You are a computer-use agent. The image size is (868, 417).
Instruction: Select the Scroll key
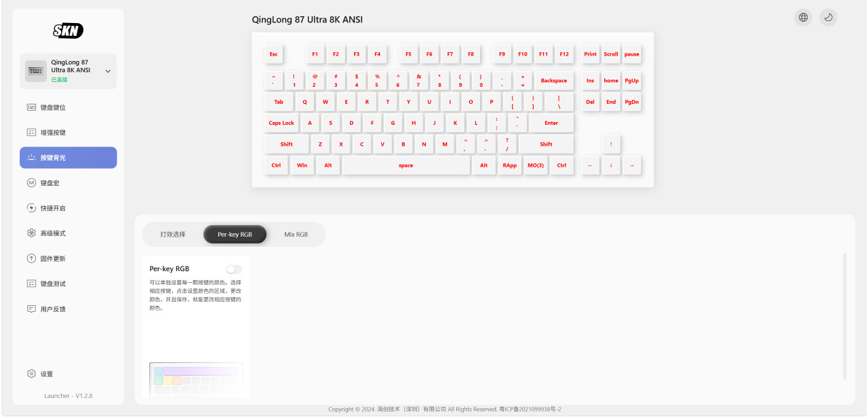[x=611, y=54]
